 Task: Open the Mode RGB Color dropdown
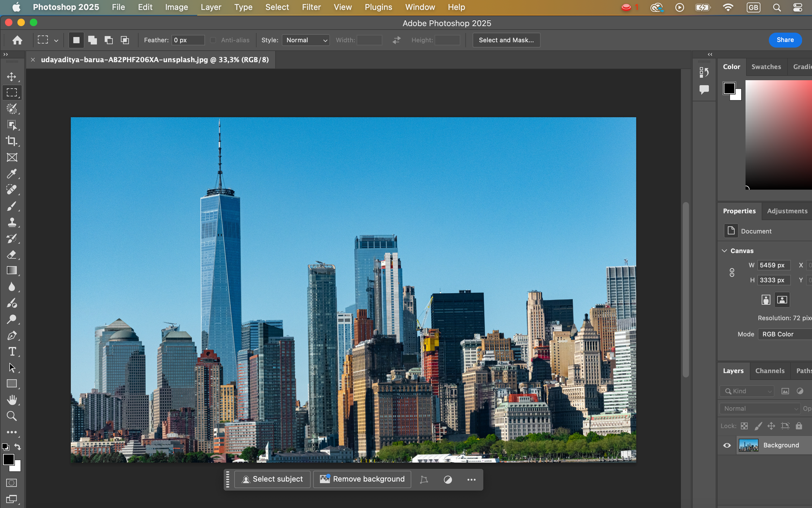coord(784,334)
